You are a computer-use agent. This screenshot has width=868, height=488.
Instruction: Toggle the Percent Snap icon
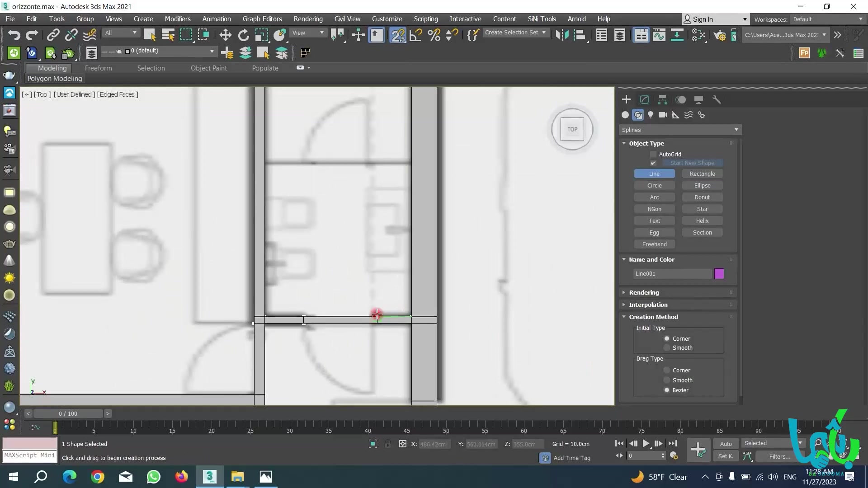(x=434, y=35)
